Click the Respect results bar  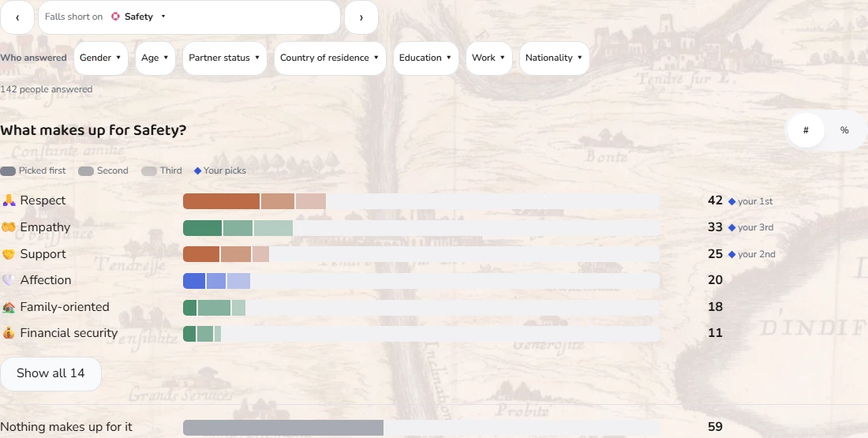point(421,201)
